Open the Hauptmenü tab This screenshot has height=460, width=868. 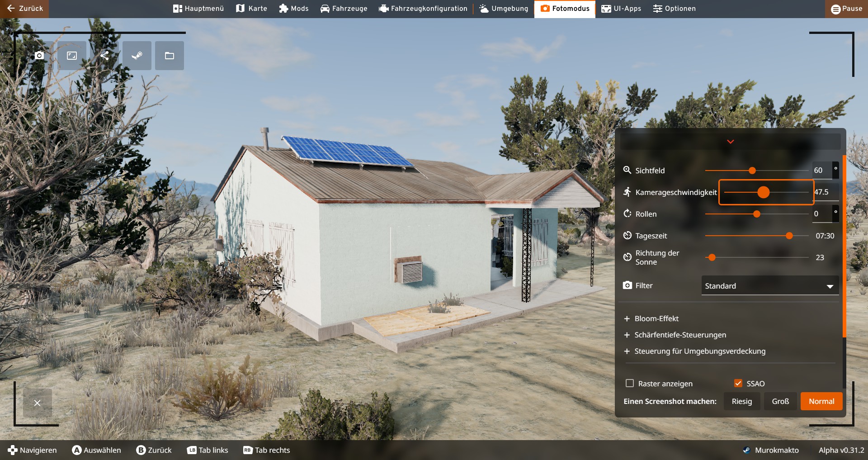[x=198, y=9]
